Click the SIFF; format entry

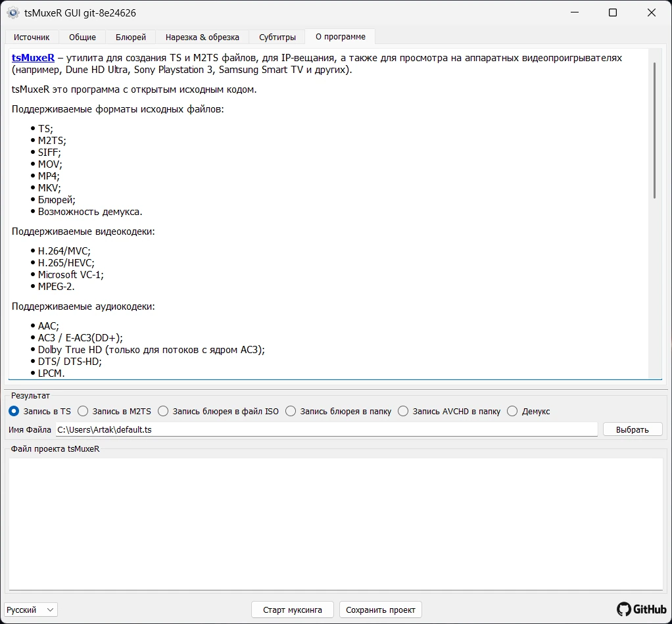click(49, 152)
